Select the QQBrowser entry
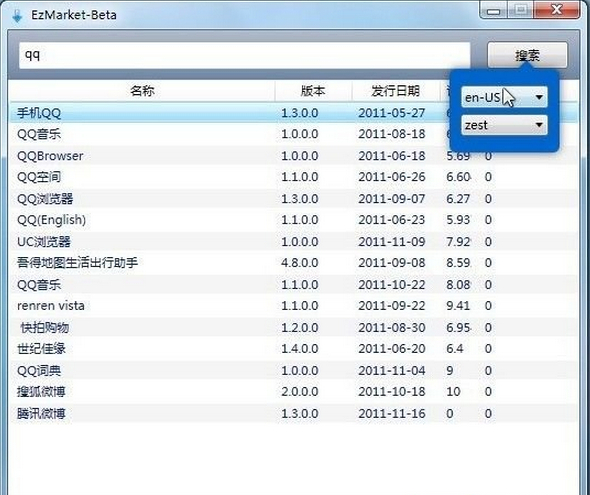The height and width of the screenshot is (495, 590). pos(293,156)
